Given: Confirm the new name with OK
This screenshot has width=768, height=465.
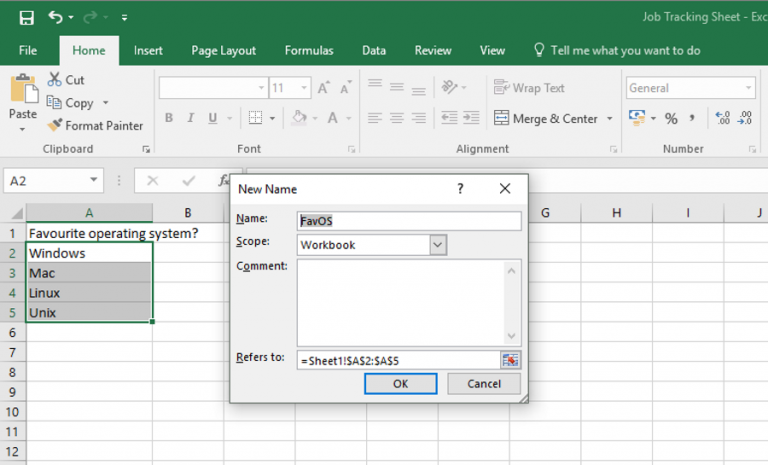Looking at the screenshot, I should point(401,384).
